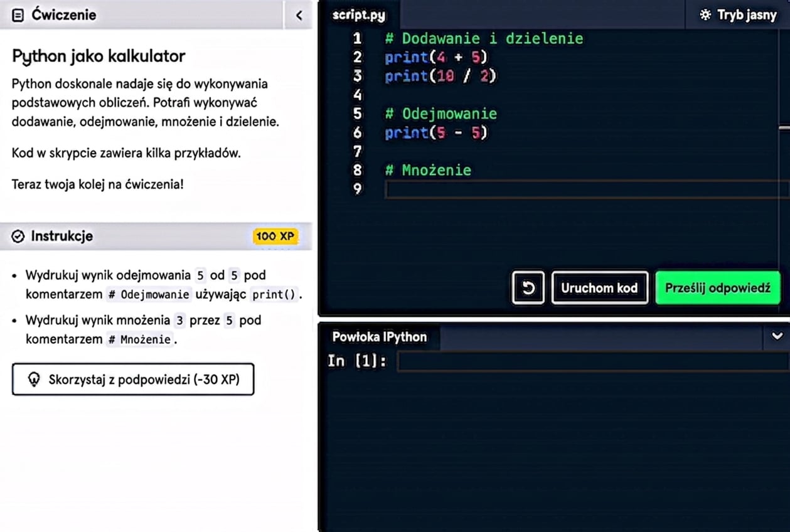Screen dimensions: 790x532
Task: Click the lightbulb icon in the hint button
Action: (34, 379)
